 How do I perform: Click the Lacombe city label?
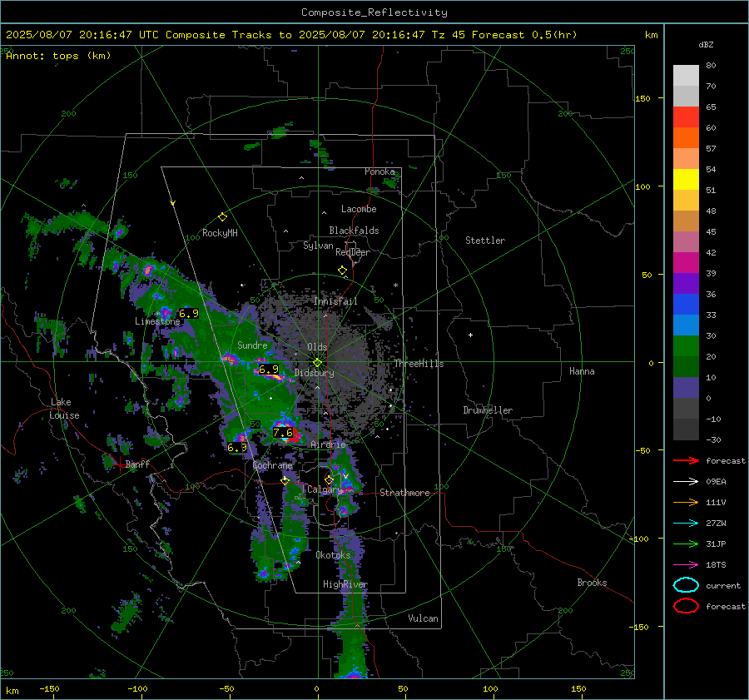(x=359, y=209)
